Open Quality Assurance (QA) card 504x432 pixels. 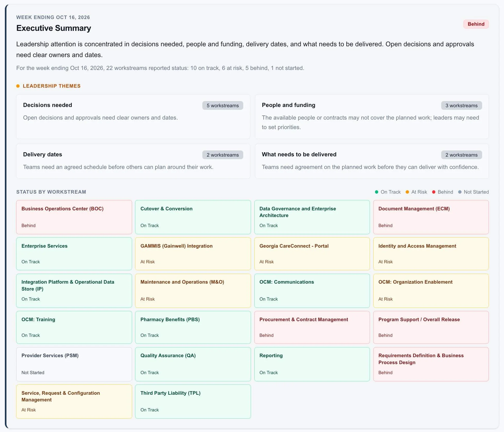coord(193,364)
